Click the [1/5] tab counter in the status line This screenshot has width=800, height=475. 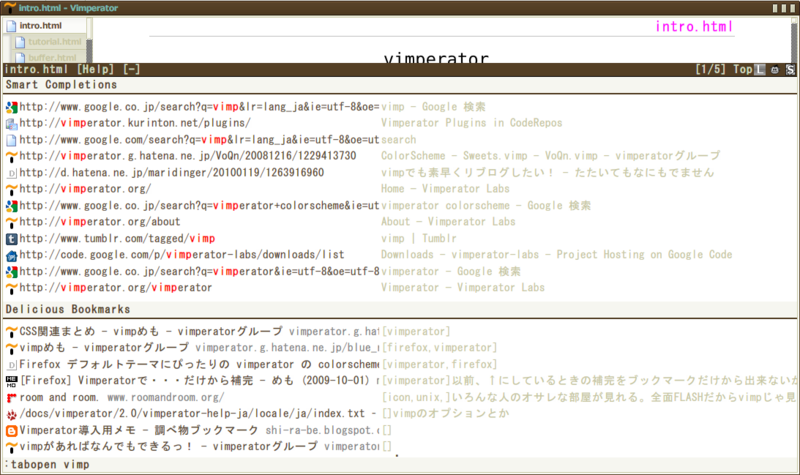pyautogui.click(x=710, y=69)
